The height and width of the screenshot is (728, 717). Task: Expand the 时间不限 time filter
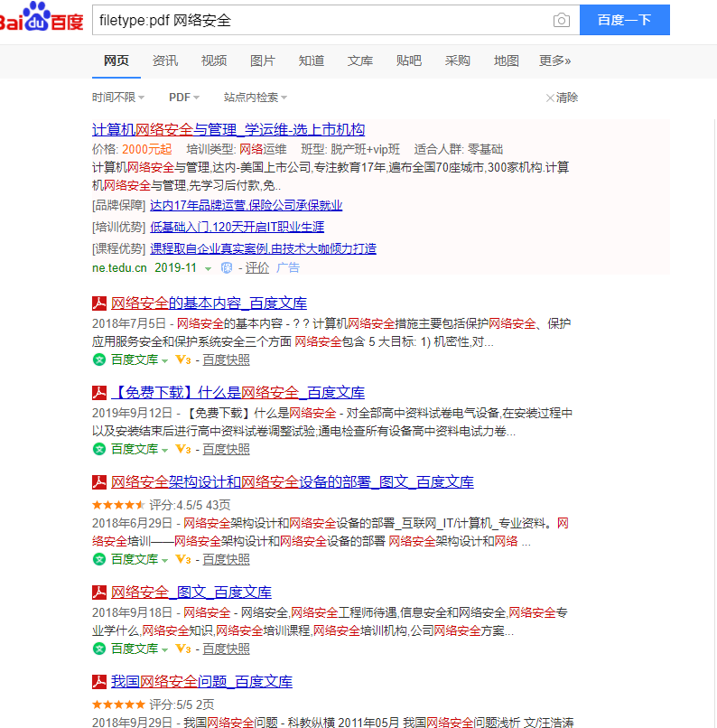pyautogui.click(x=118, y=98)
